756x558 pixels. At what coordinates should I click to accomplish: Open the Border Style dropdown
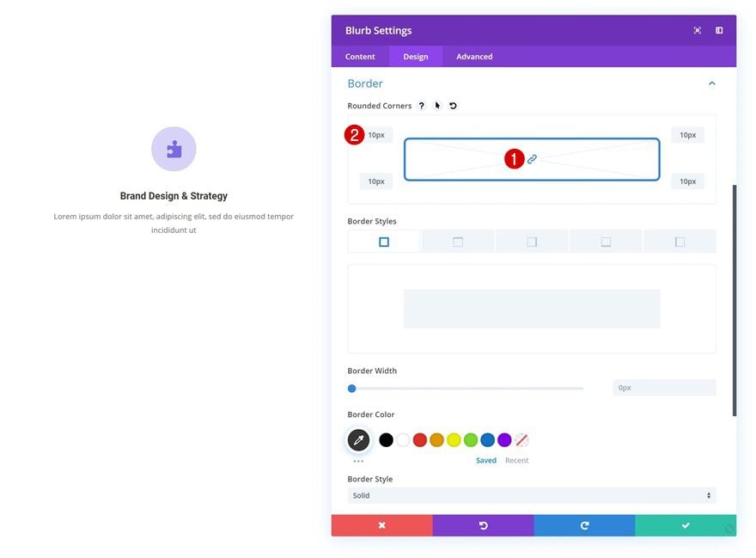(x=532, y=495)
